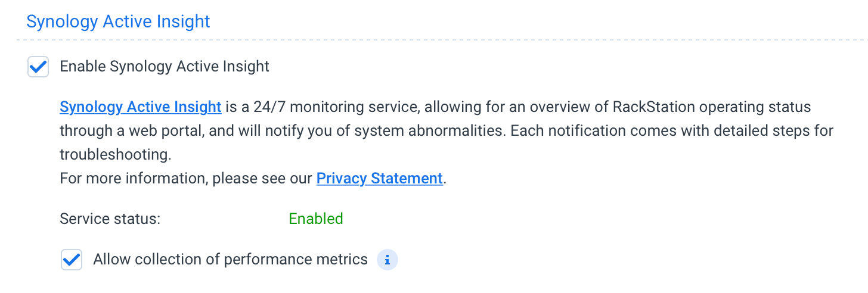Uncheck the Enable Synology Active Insight checkbox
The height and width of the screenshot is (293, 868).
click(x=38, y=67)
